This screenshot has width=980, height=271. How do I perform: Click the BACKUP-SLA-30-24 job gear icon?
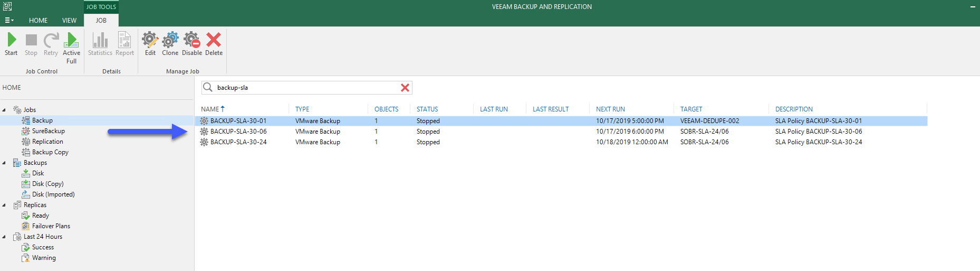tap(204, 142)
